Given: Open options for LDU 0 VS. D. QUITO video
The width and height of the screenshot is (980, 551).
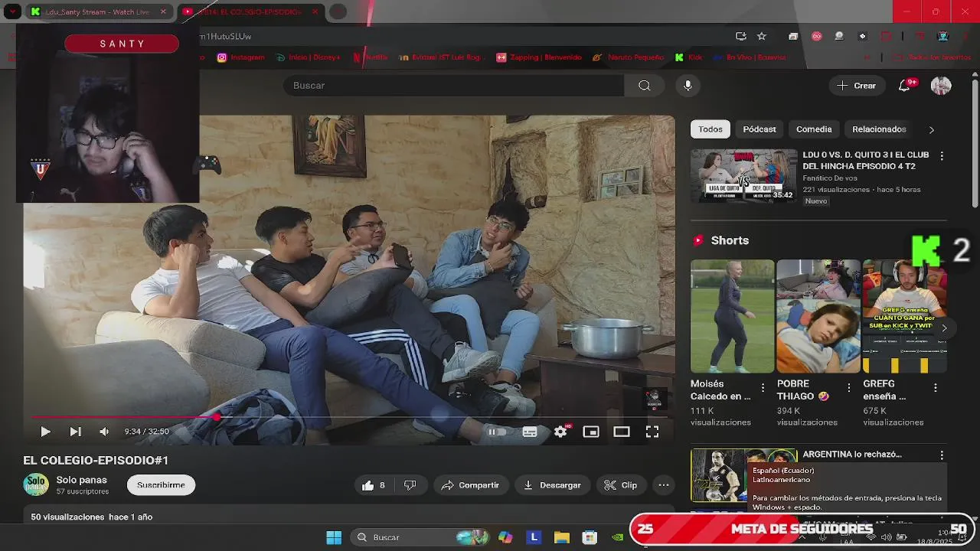Looking at the screenshot, I should point(942,155).
